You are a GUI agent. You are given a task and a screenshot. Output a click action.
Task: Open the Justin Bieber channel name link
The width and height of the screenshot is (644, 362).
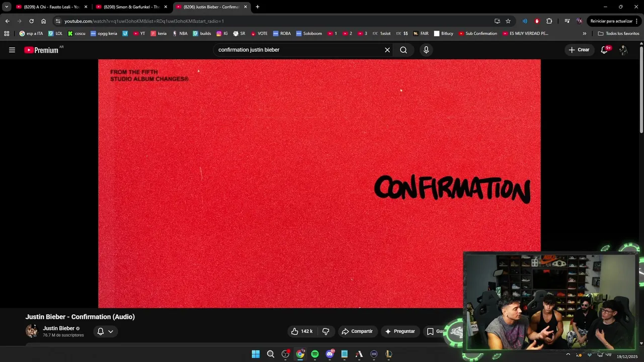tap(58, 328)
